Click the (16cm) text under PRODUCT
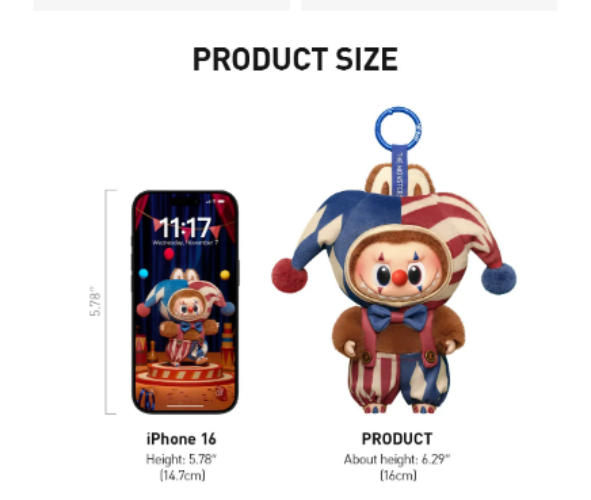591x500 pixels. [398, 475]
